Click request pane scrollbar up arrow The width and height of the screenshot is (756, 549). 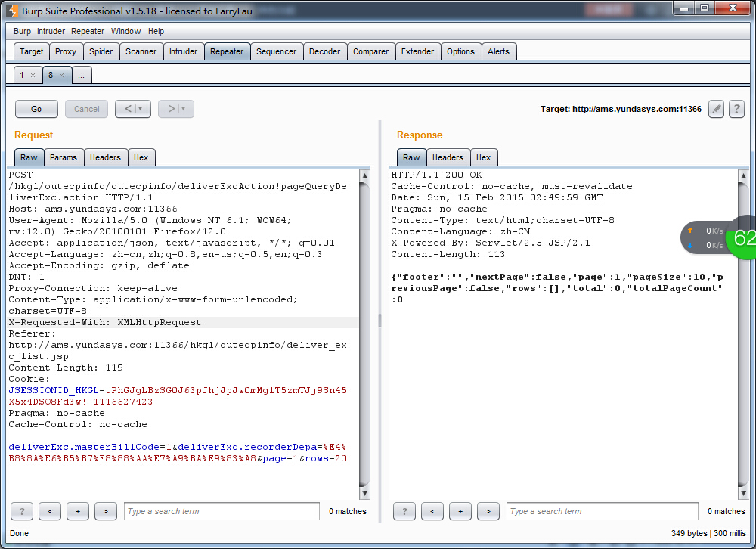tap(365, 175)
